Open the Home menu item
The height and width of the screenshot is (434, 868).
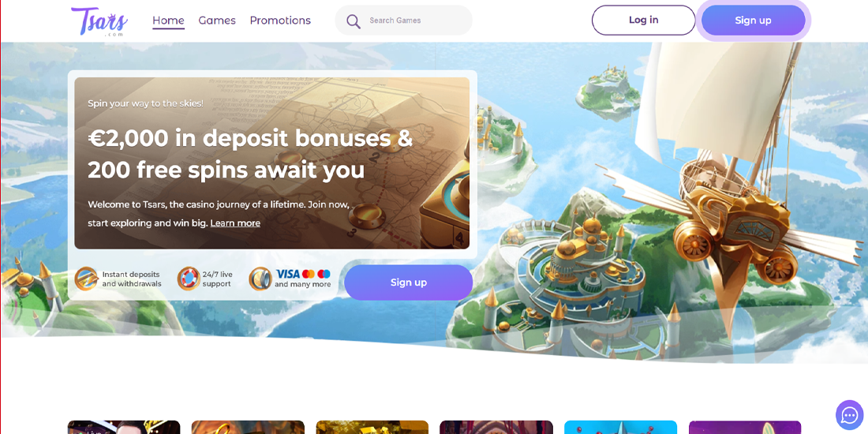[168, 21]
